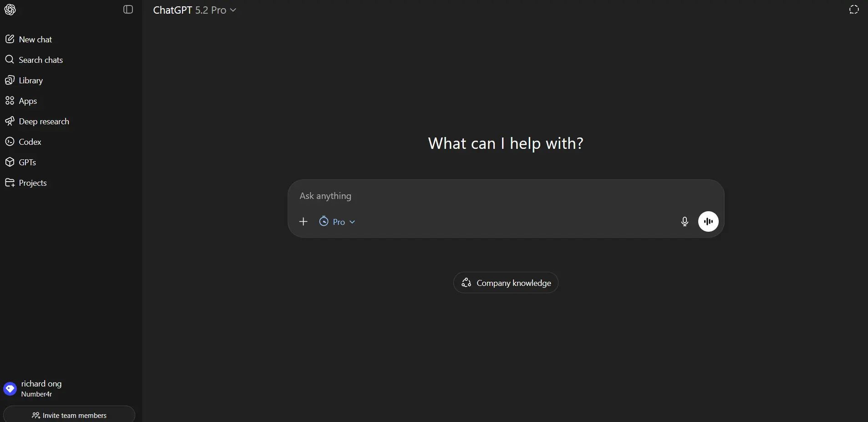
Task: Click Invite team members button
Action: pyautogui.click(x=69, y=415)
